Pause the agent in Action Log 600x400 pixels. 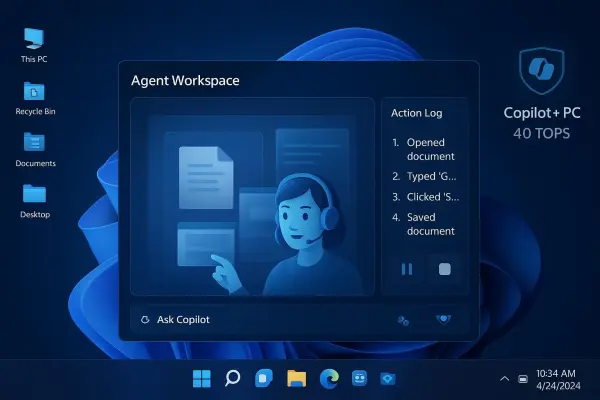(407, 269)
